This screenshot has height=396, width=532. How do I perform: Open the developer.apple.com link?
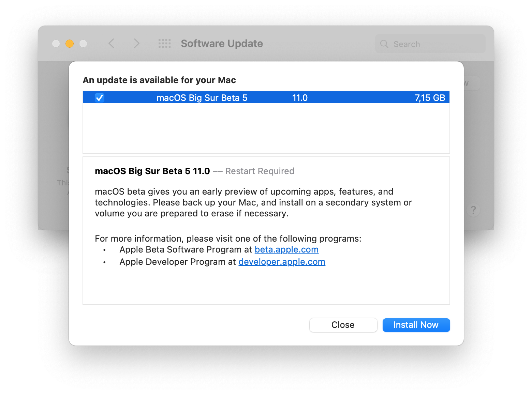[282, 262]
